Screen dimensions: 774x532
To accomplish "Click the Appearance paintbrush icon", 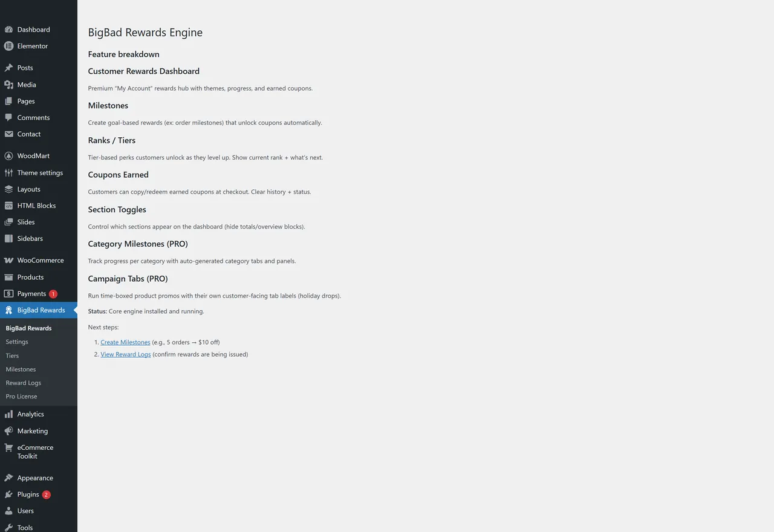I will [8, 478].
